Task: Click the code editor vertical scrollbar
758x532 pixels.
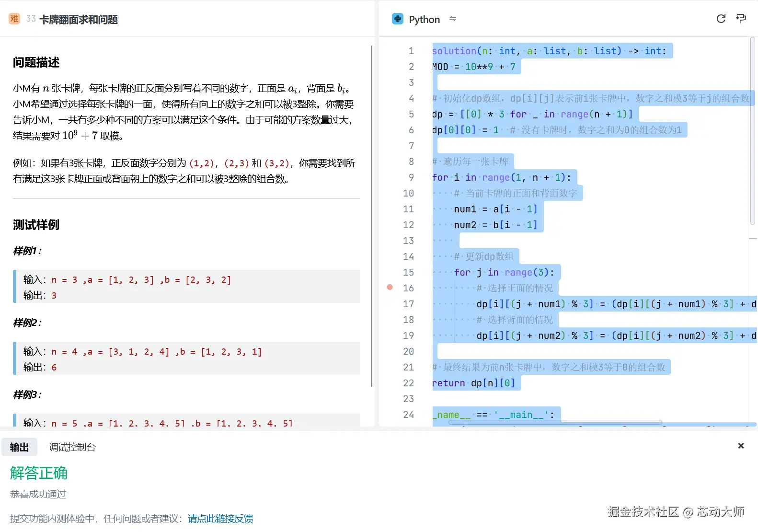Action: pyautogui.click(x=752, y=129)
